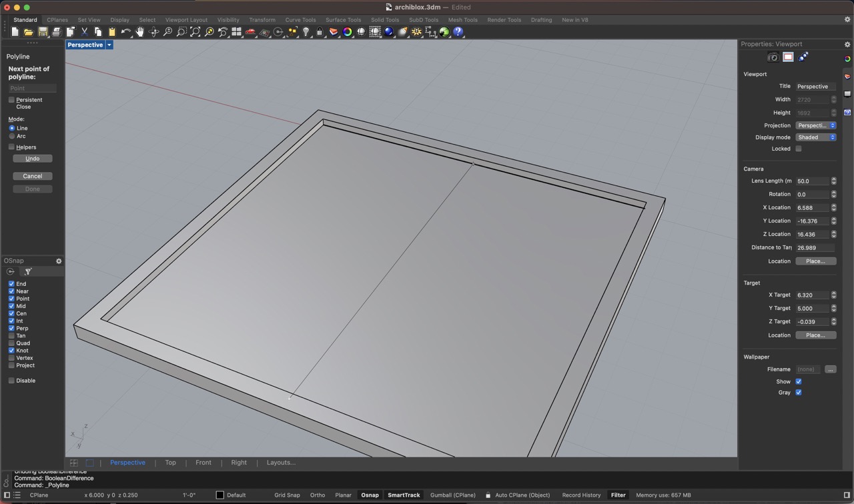854x504 pixels.
Task: Click the Zoom dynamic magnifier icon
Action: (x=167, y=32)
